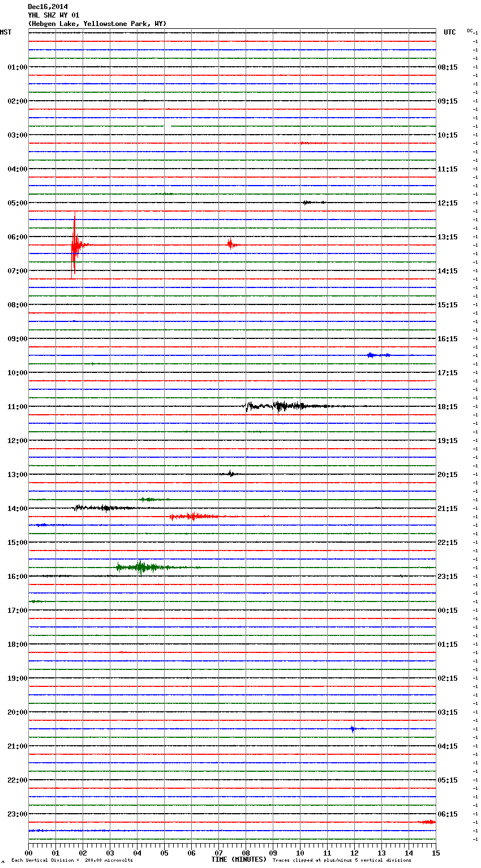Click the black event on the 05:00 trace
Image resolution: width=481 pixels, height=868 pixels.
314,203
